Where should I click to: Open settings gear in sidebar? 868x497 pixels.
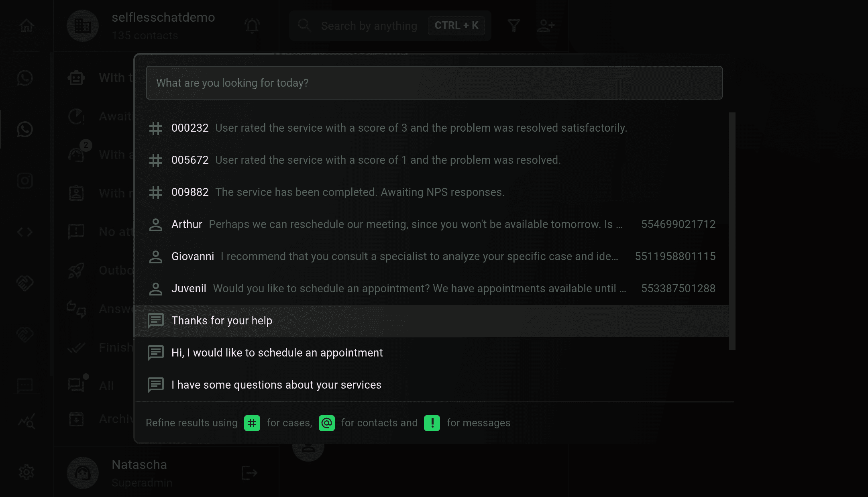(x=26, y=472)
